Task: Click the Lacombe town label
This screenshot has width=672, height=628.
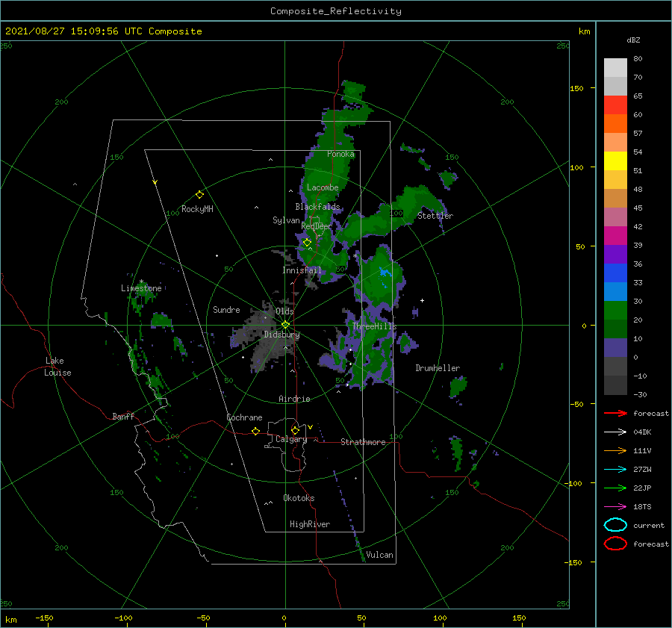Action: coord(323,187)
